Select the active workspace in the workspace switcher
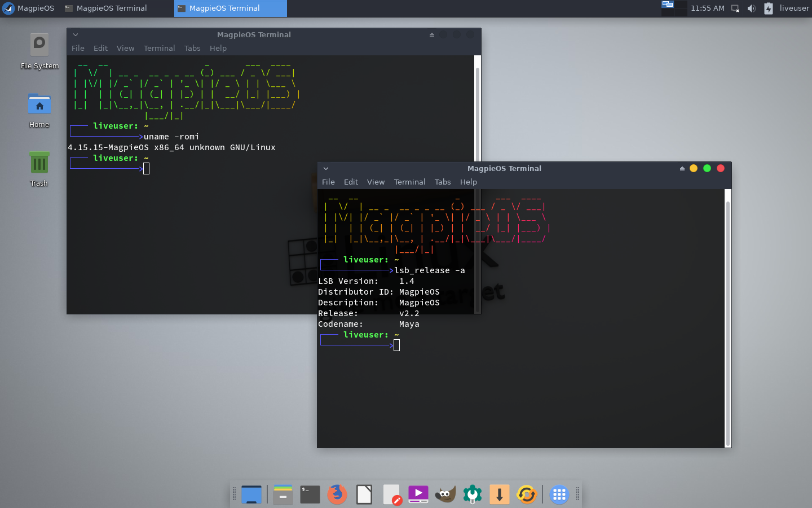Viewport: 812px width, 508px height. pyautogui.click(x=667, y=5)
